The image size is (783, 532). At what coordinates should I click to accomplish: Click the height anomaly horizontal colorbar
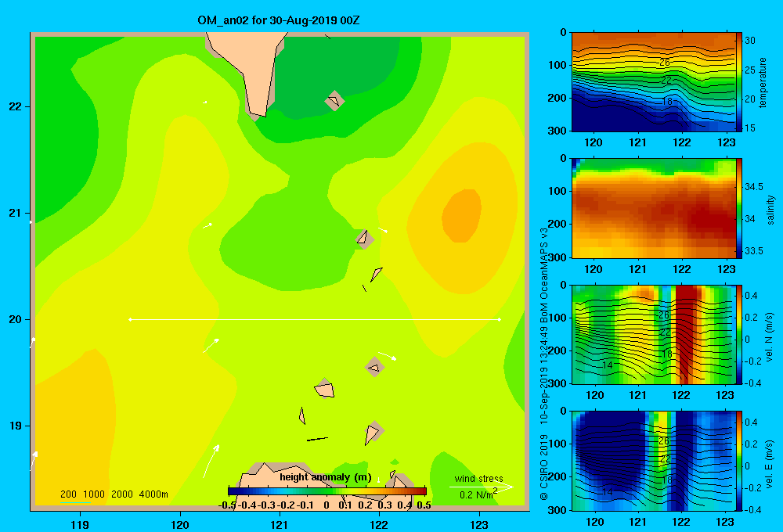pos(327,491)
